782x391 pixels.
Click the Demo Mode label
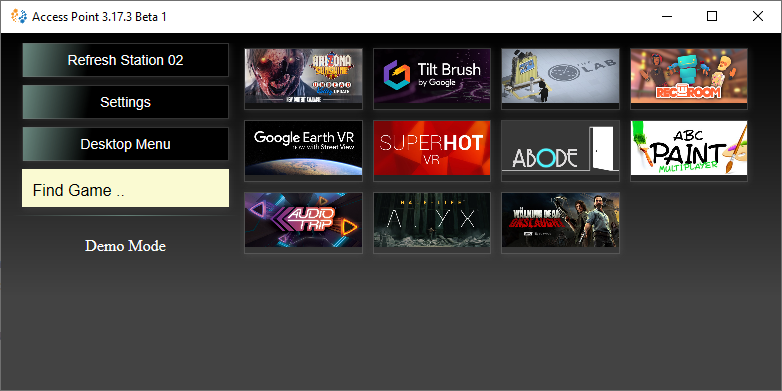tap(125, 246)
